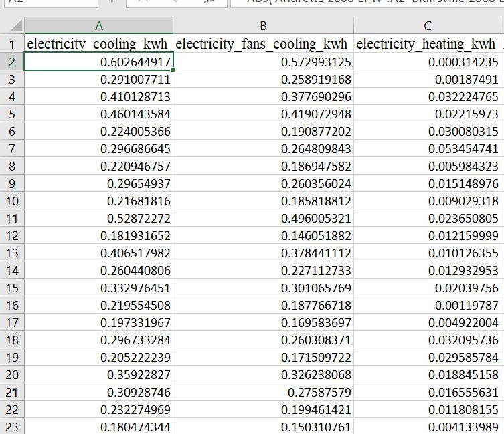Select cell with value 0.406517982
Screen dimensions: 504x434
(98, 253)
